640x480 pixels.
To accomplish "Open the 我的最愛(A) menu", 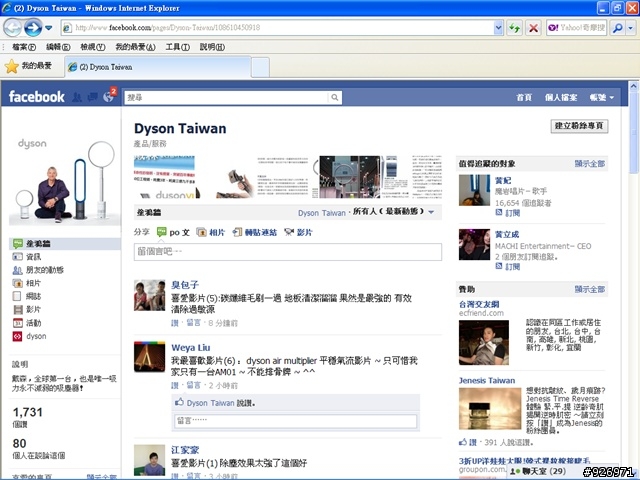I will point(135,47).
